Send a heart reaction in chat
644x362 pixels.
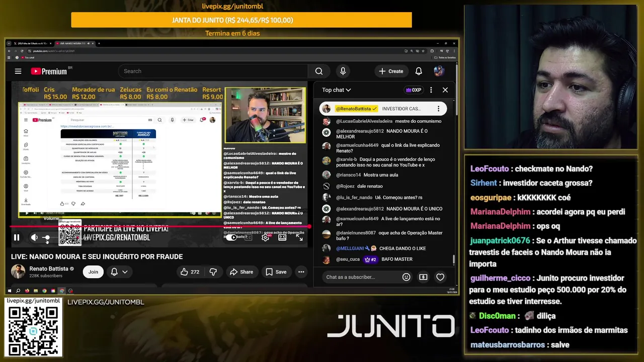[x=440, y=277]
